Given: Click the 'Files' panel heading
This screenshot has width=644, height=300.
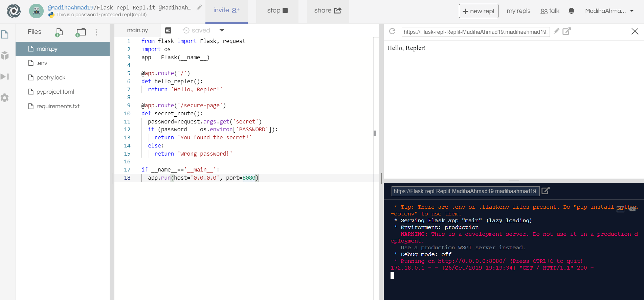Looking at the screenshot, I should pyautogui.click(x=35, y=32).
